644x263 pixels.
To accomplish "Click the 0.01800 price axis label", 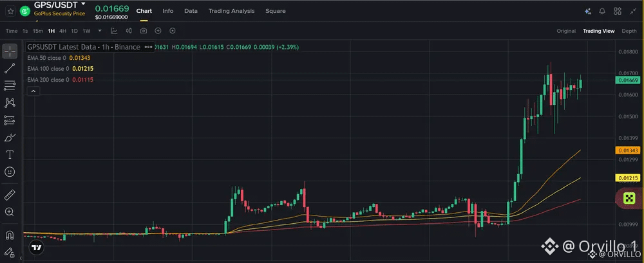I will click(628, 51).
